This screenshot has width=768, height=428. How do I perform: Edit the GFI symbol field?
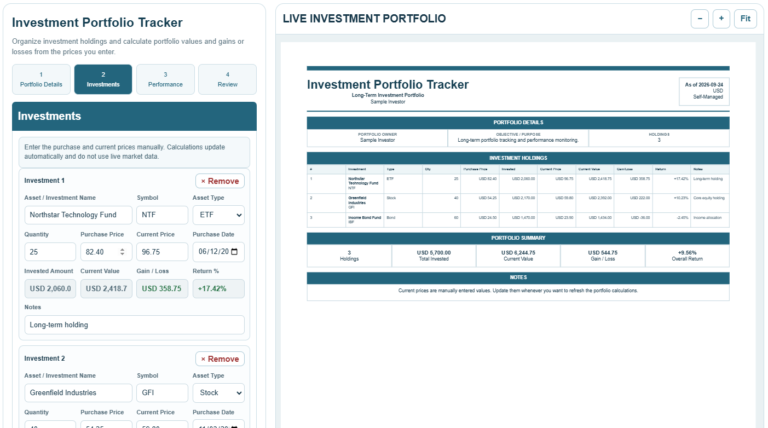click(x=162, y=393)
